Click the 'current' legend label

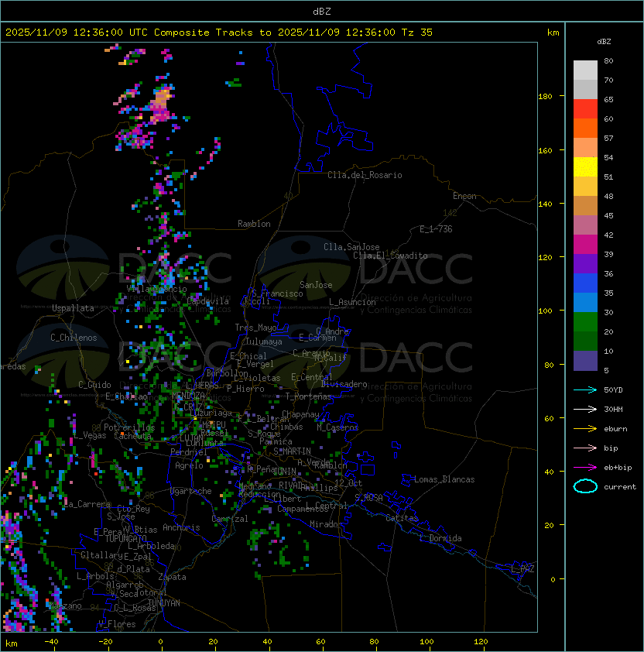point(620,487)
